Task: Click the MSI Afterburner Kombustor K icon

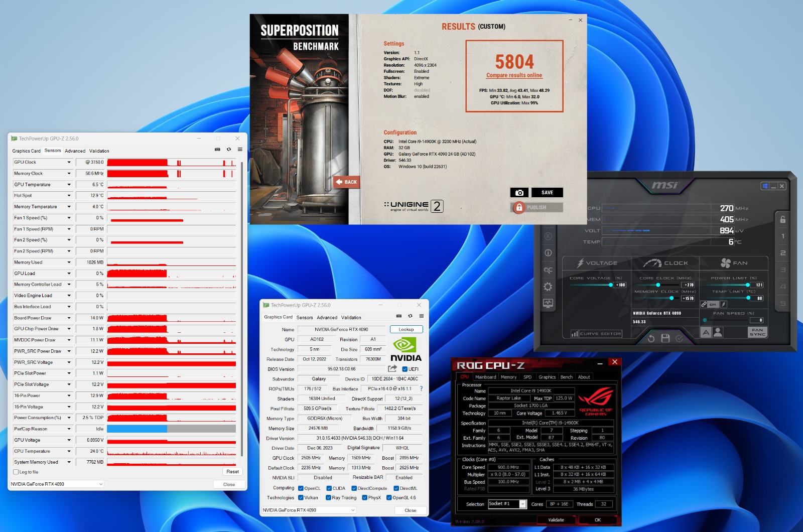Action: [548, 236]
